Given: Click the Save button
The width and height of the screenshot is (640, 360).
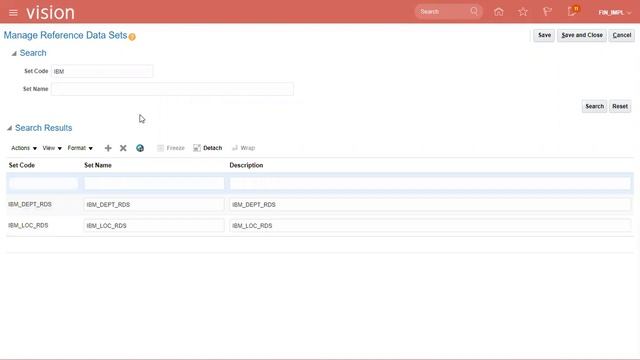Looking at the screenshot, I should pyautogui.click(x=544, y=36).
